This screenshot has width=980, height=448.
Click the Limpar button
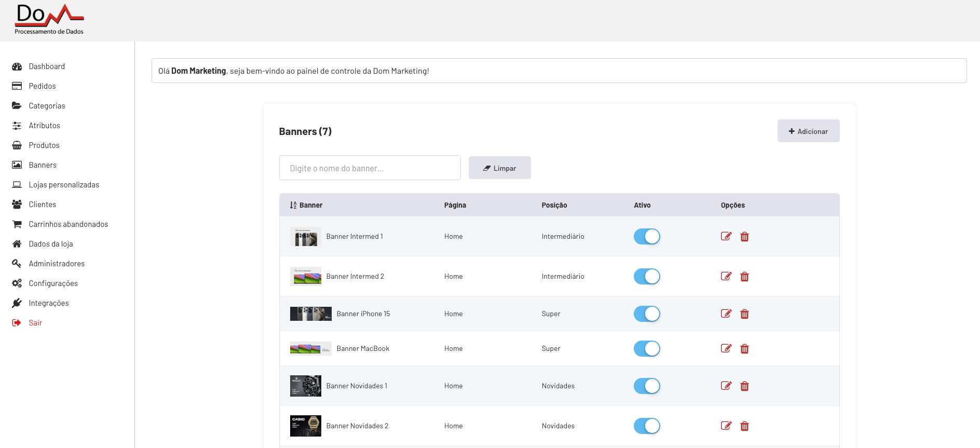[x=499, y=168]
